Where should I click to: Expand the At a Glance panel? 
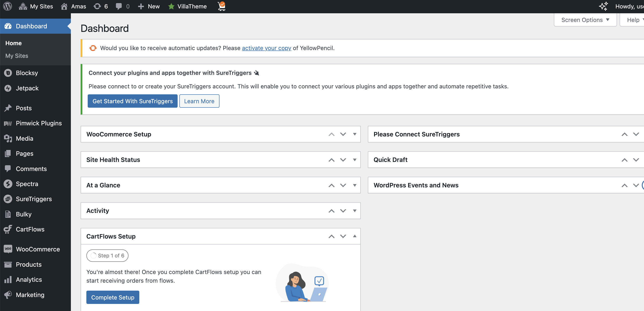(355, 185)
